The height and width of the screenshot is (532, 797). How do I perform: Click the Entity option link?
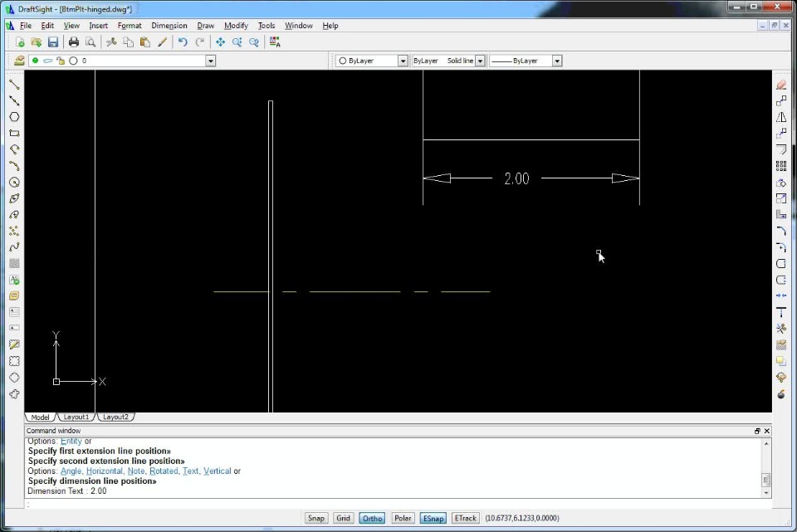71,441
